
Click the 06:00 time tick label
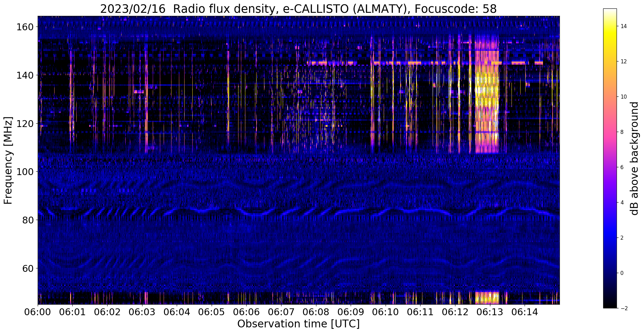pyautogui.click(x=38, y=312)
